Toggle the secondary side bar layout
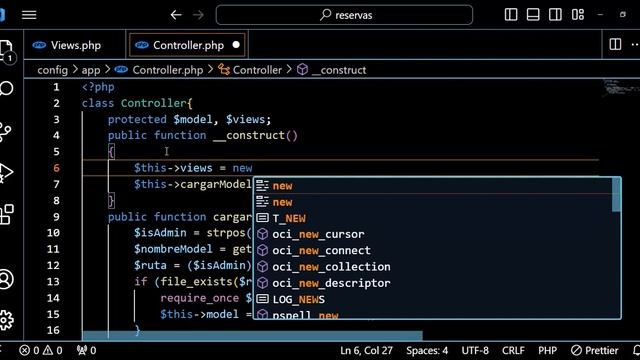 click(555, 15)
